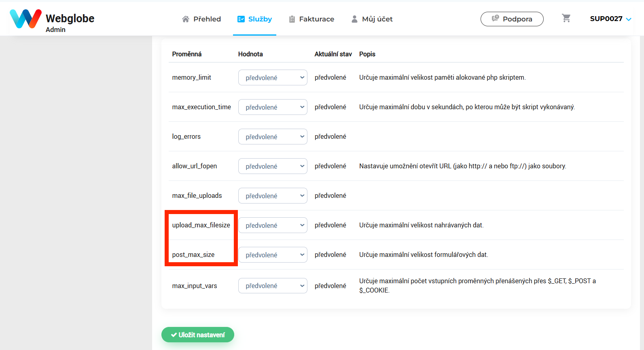Click the max_input_vars description text

coord(477,286)
